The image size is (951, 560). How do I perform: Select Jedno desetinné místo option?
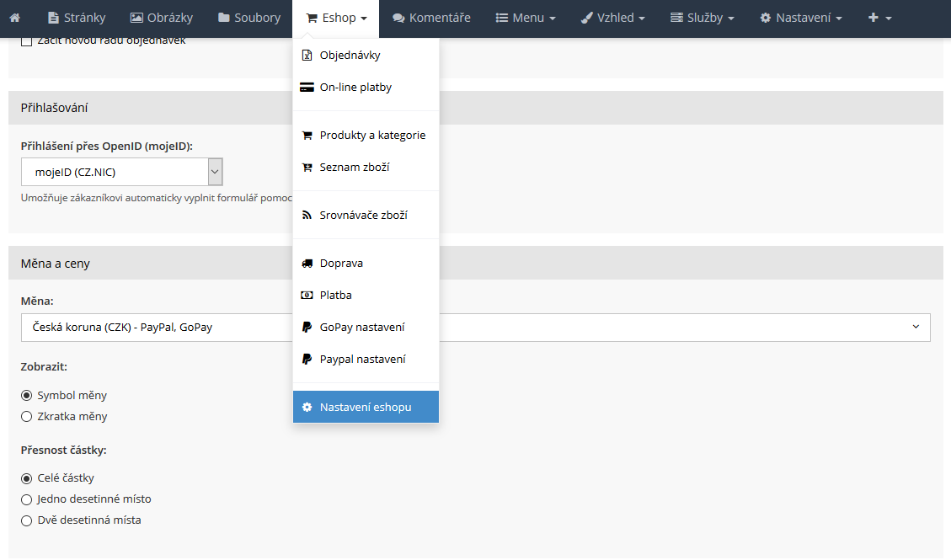(27, 499)
